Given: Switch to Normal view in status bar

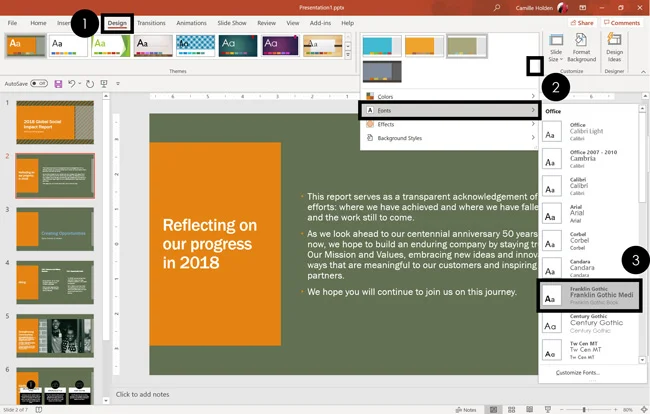Looking at the screenshot, I should [x=493, y=409].
